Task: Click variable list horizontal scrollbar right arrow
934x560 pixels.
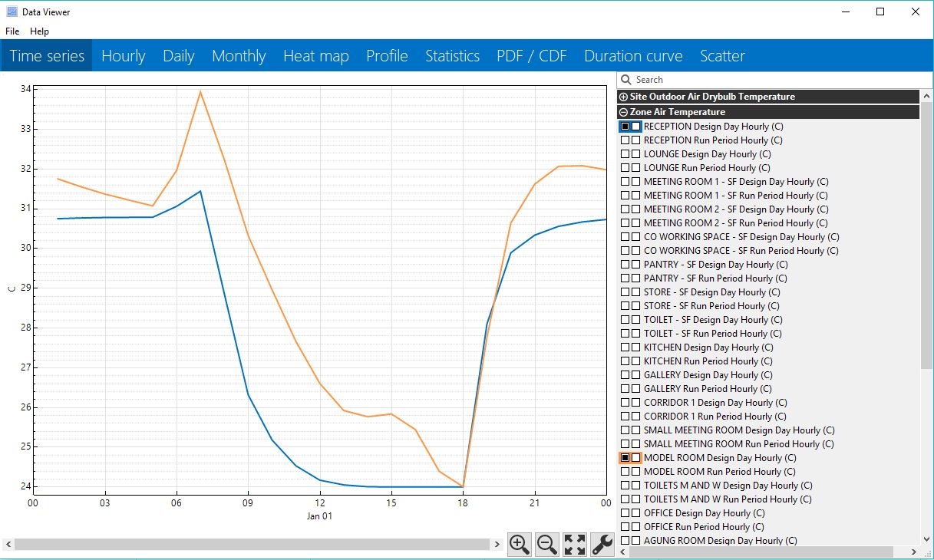Action: pos(913,552)
